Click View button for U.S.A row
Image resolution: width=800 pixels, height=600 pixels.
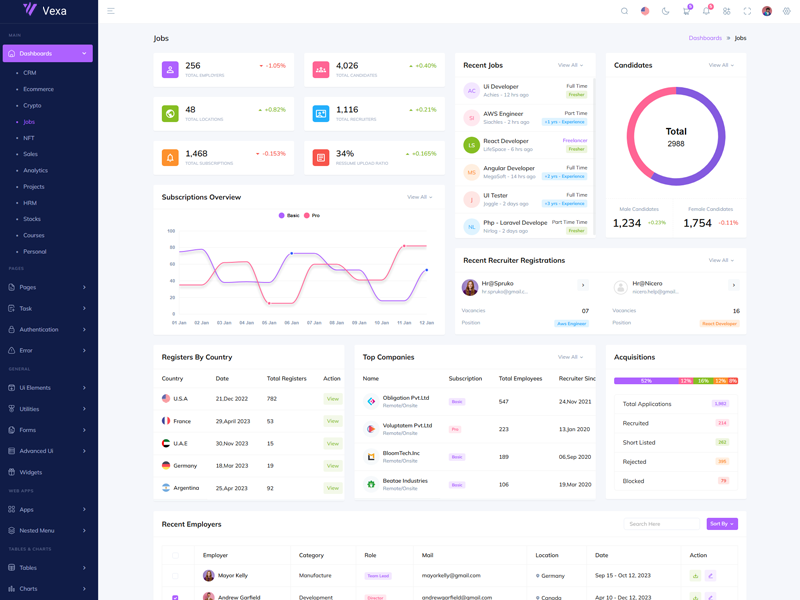click(332, 399)
